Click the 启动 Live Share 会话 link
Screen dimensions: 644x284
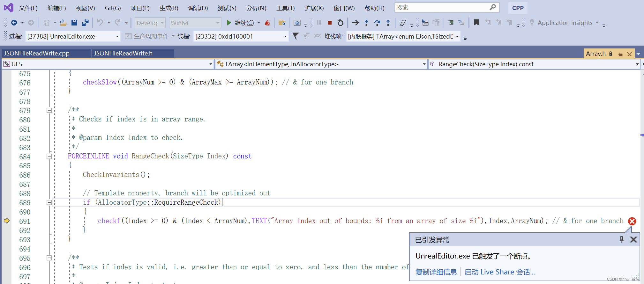pos(499,272)
